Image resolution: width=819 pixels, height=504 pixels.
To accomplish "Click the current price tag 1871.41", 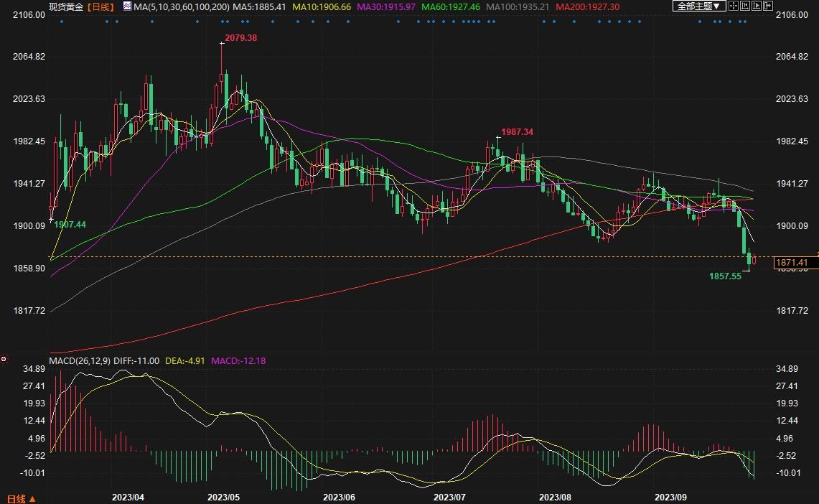I will tap(795, 263).
